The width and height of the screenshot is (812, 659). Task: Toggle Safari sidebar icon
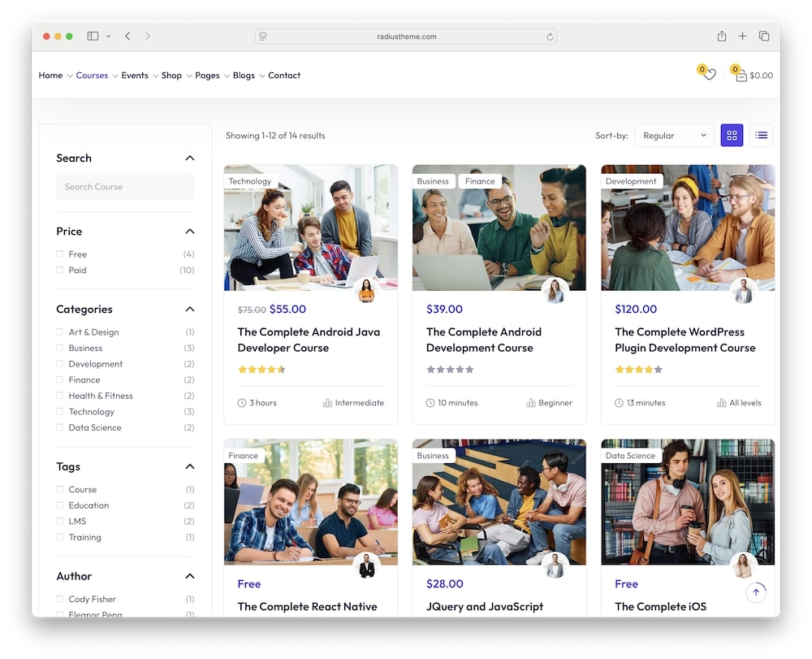click(93, 37)
